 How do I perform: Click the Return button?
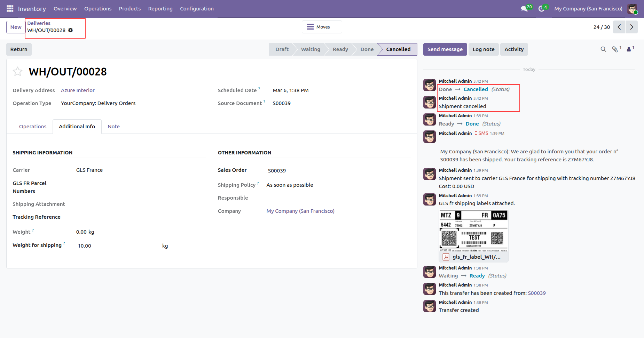19,49
